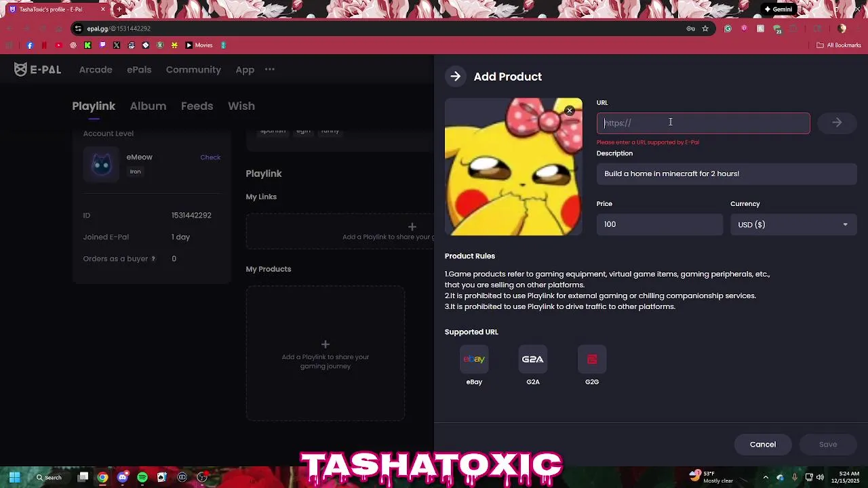
Task: Open the All Bookmarks folder
Action: point(839,45)
